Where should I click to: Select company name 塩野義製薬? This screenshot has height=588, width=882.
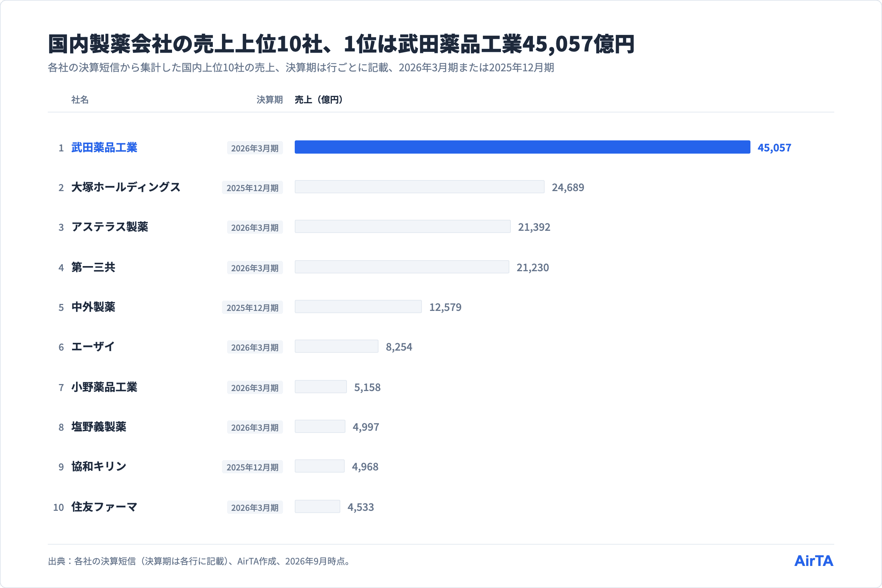pos(99,427)
